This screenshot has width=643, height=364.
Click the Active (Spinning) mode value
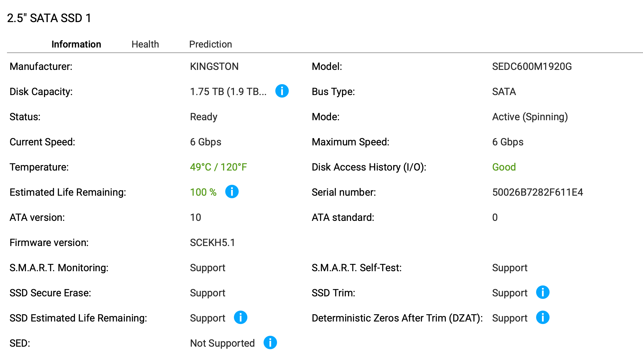[x=530, y=117]
